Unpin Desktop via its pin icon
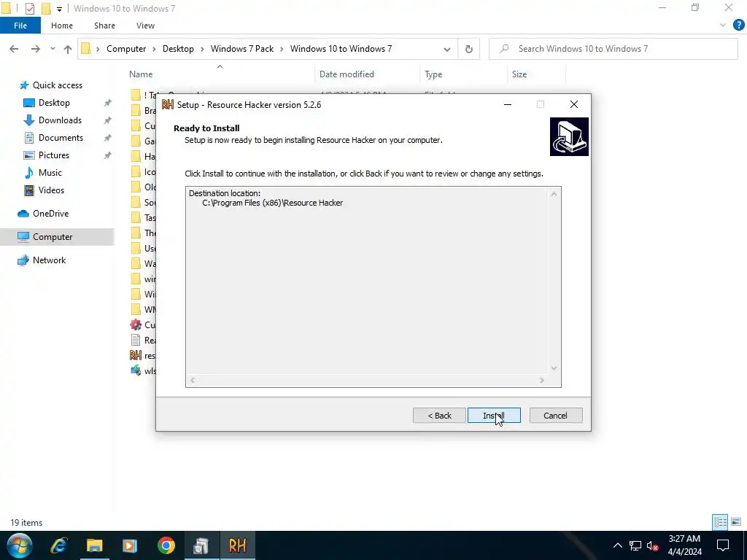Viewport: 747px width, 560px height. [x=108, y=103]
